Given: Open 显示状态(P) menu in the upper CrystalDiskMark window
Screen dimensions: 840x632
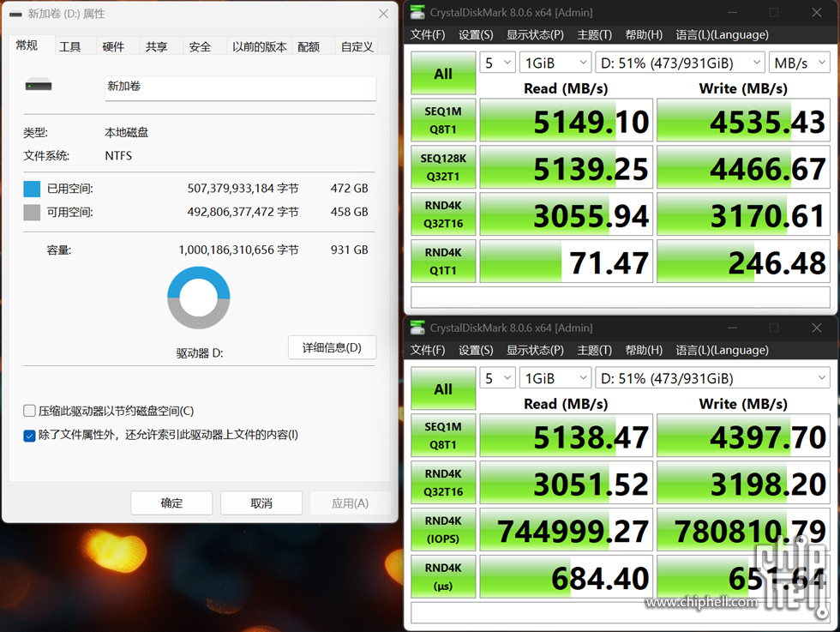Looking at the screenshot, I should [x=535, y=35].
